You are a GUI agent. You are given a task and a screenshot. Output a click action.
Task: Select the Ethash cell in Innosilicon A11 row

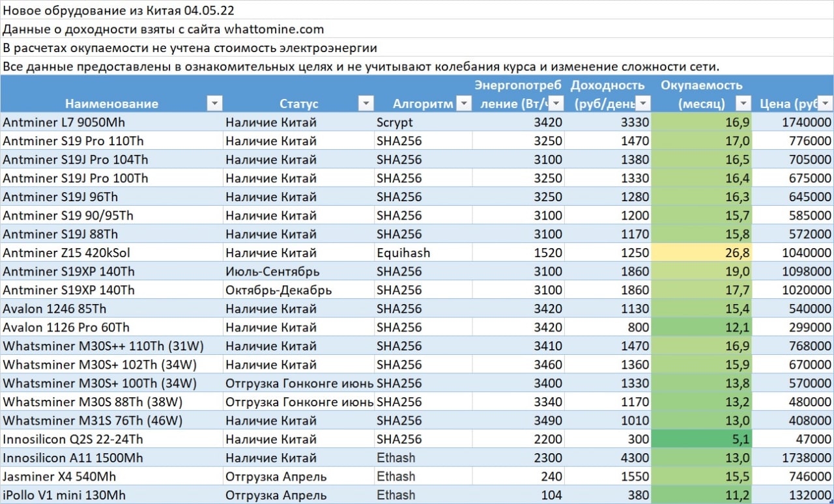click(423, 458)
